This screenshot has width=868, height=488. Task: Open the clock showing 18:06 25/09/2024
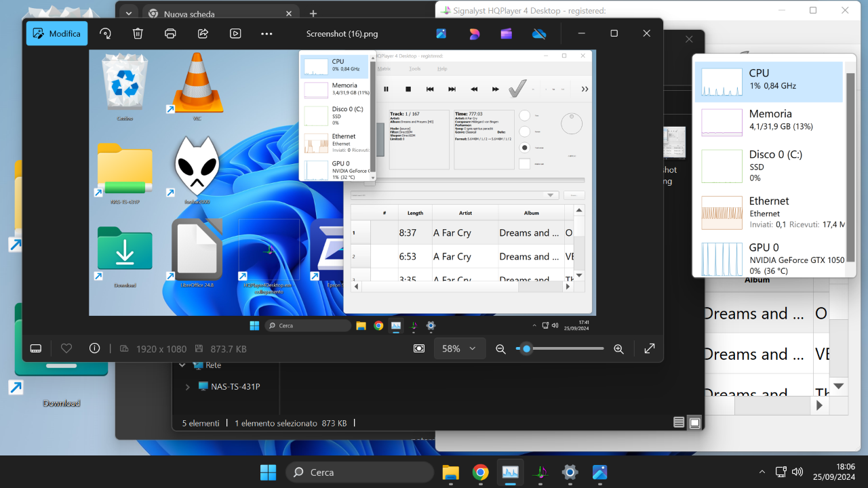[x=835, y=472]
